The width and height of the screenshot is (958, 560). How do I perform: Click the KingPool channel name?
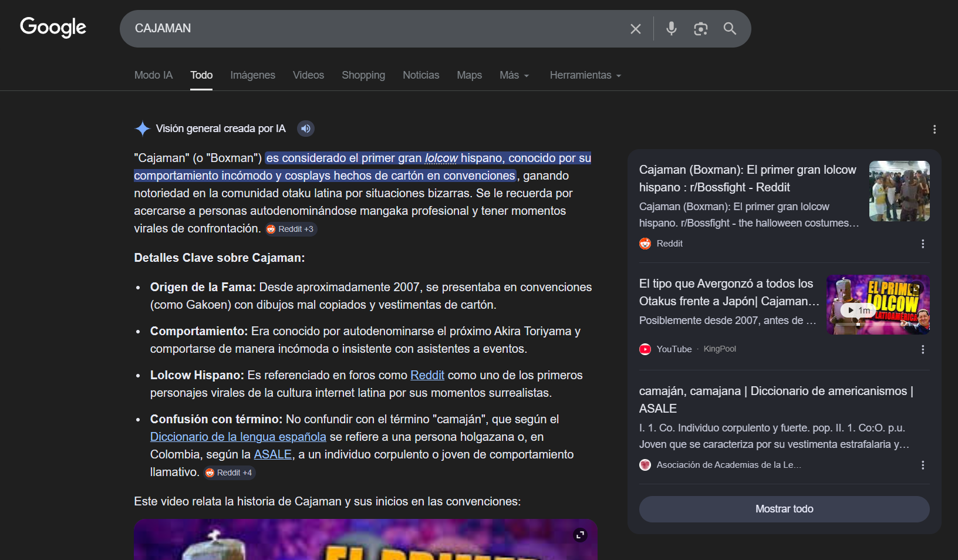(720, 349)
